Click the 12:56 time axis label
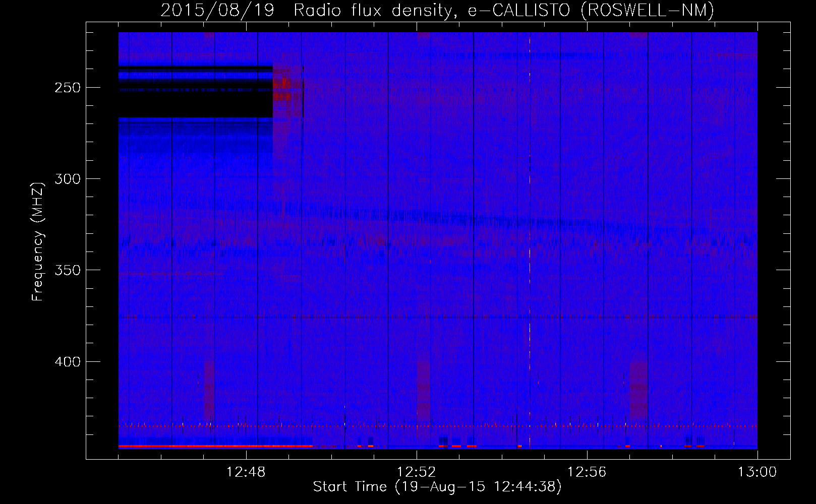The width and height of the screenshot is (816, 504). point(587,472)
